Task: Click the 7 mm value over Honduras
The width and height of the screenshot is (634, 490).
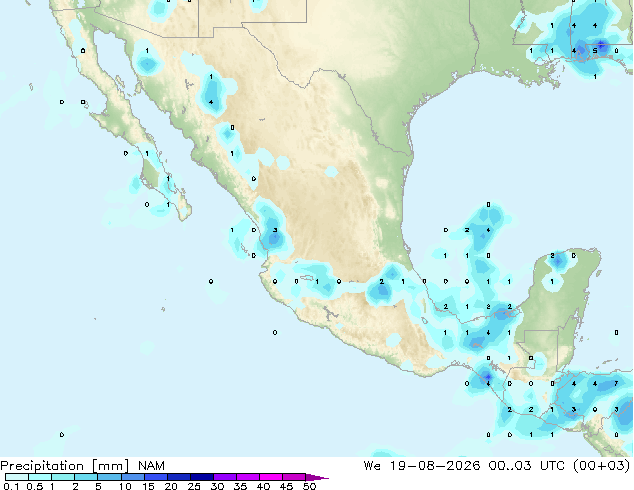Action: [616, 383]
